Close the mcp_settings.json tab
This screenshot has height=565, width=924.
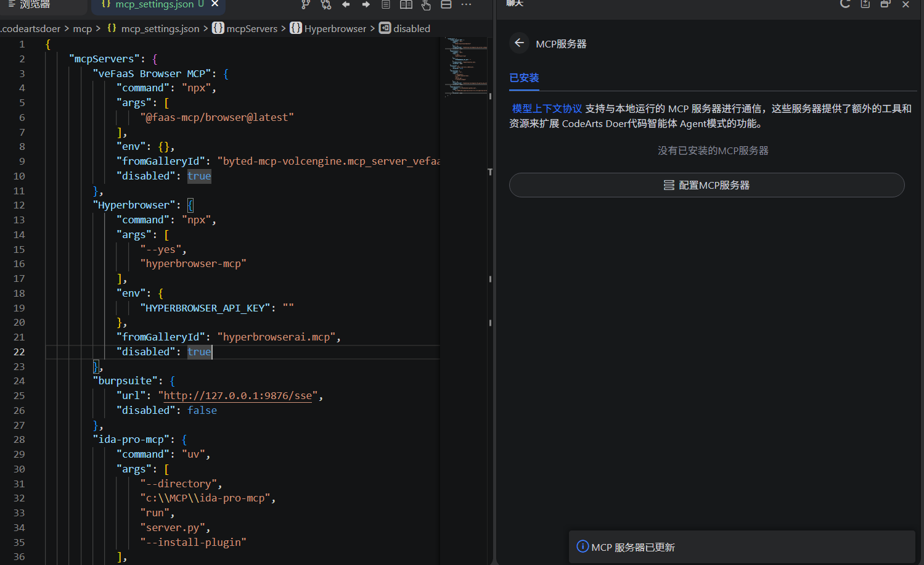pyautogui.click(x=215, y=4)
